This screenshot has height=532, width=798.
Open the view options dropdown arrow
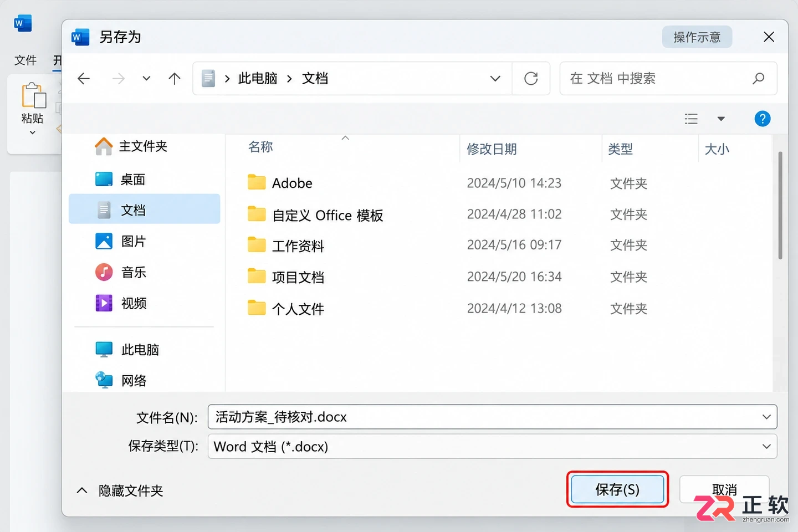721,119
